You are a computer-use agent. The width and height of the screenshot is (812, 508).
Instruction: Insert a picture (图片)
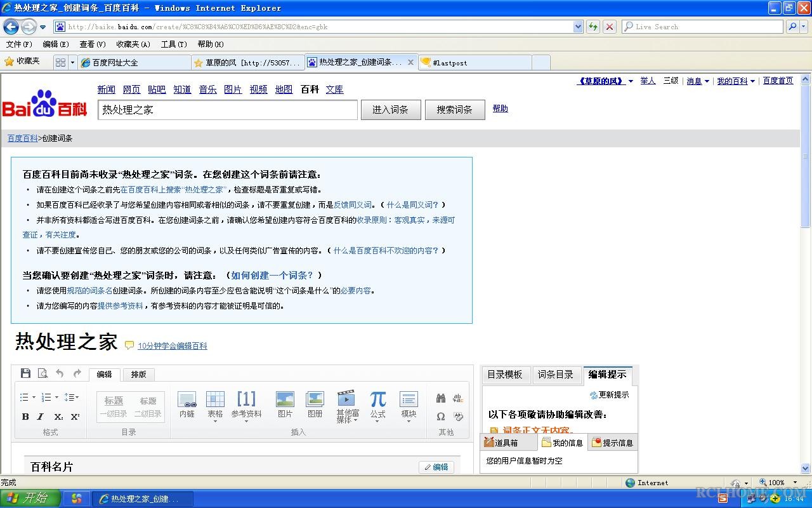coord(285,404)
